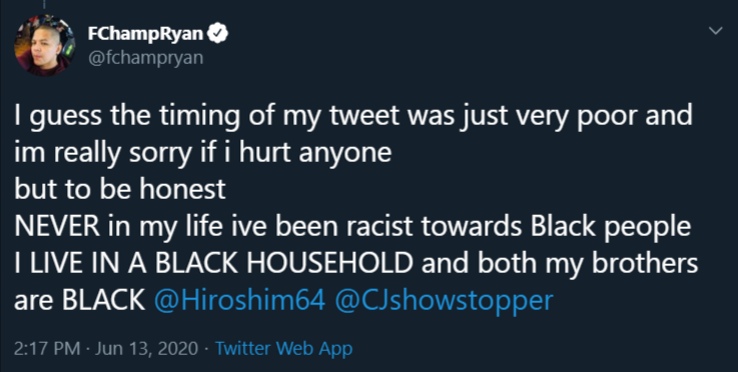Click the phrase 'I LIVE IN A BLACK HOUSEHOLD'
738x372 pixels.
point(213,265)
